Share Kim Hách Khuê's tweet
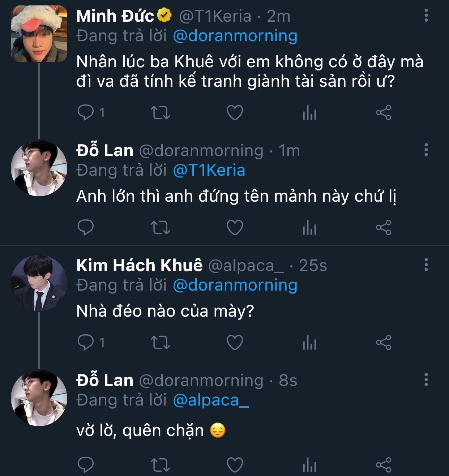Image resolution: width=449 pixels, height=476 pixels. coord(384,342)
